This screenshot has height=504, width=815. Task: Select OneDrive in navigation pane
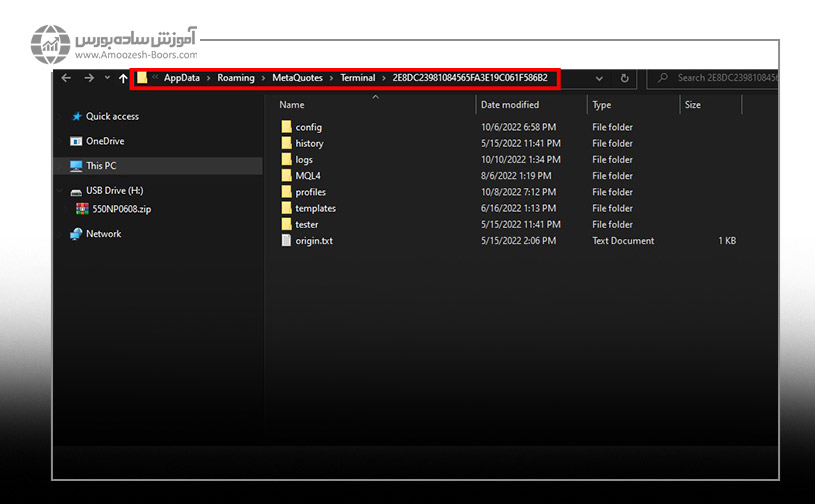(x=105, y=141)
